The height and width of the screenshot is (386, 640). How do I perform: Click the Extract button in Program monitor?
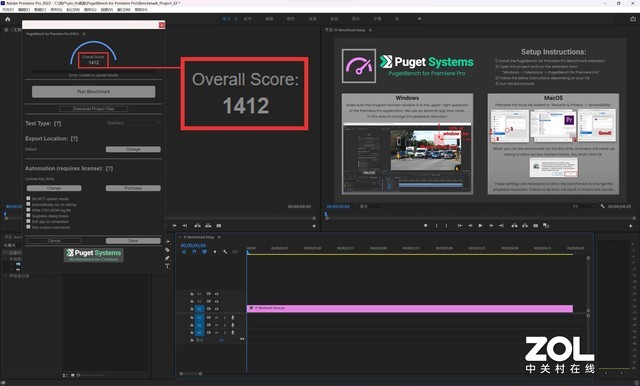click(x=525, y=225)
